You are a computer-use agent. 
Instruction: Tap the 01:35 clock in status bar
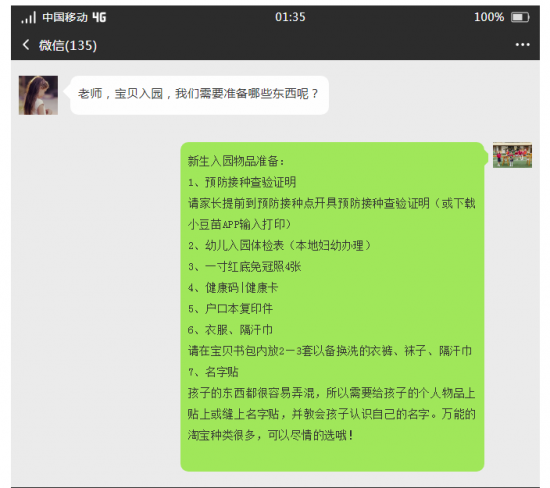point(290,17)
